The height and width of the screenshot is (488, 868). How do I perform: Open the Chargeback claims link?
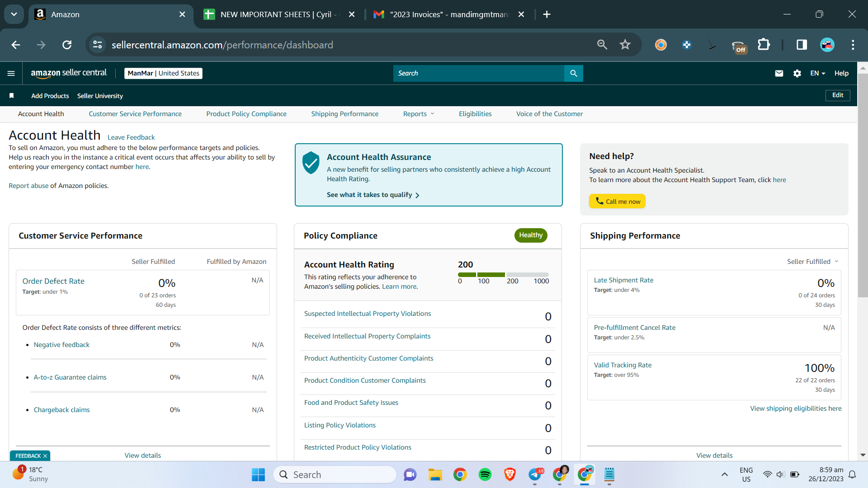(61, 410)
